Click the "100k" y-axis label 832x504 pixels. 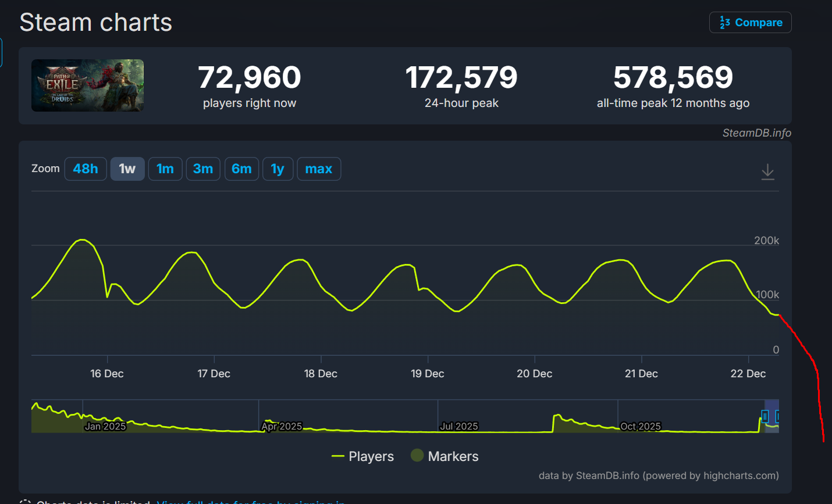767,295
